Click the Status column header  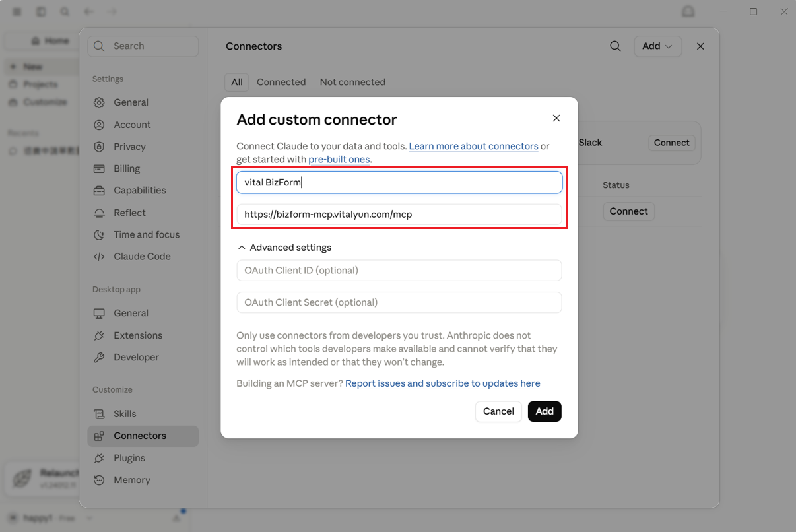(616, 185)
